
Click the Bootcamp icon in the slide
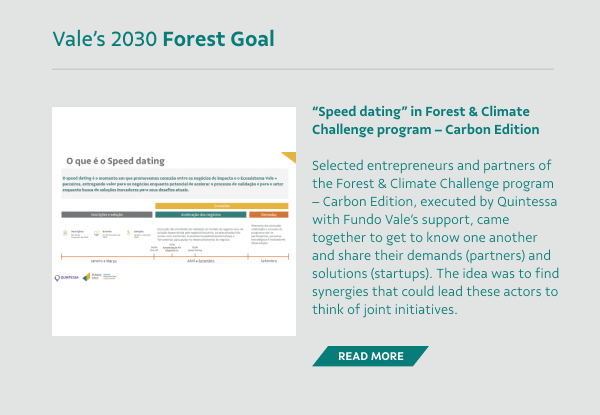pos(97,233)
